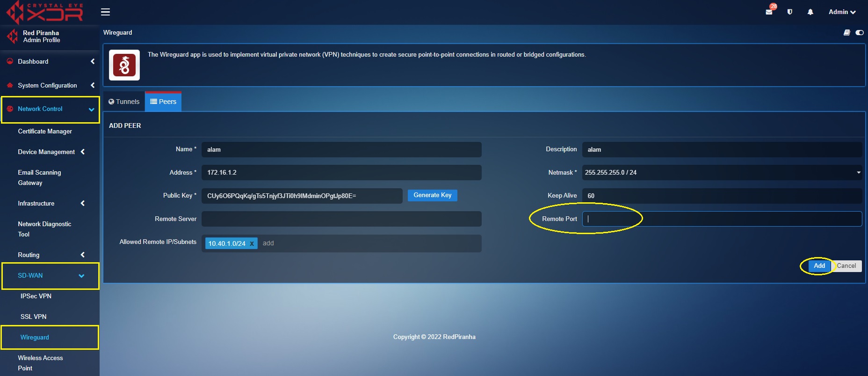Open Device Management menu

click(46, 152)
